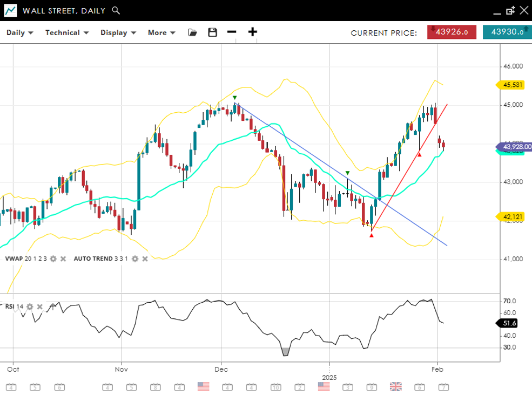Image resolution: width=532 pixels, height=395 pixels.
Task: Open the More menu
Action: (x=161, y=32)
